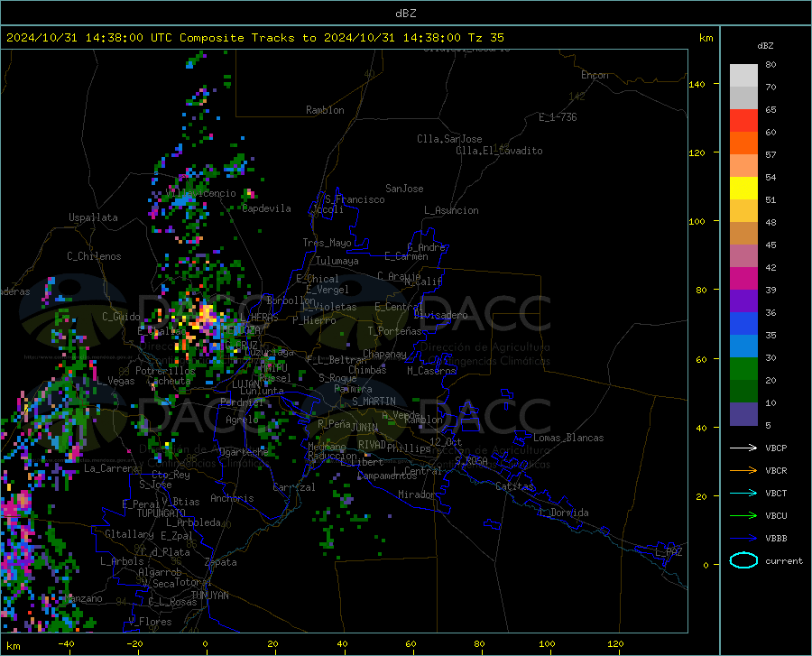Click the S_MARTIN city label
The image size is (812, 656).
(374, 402)
